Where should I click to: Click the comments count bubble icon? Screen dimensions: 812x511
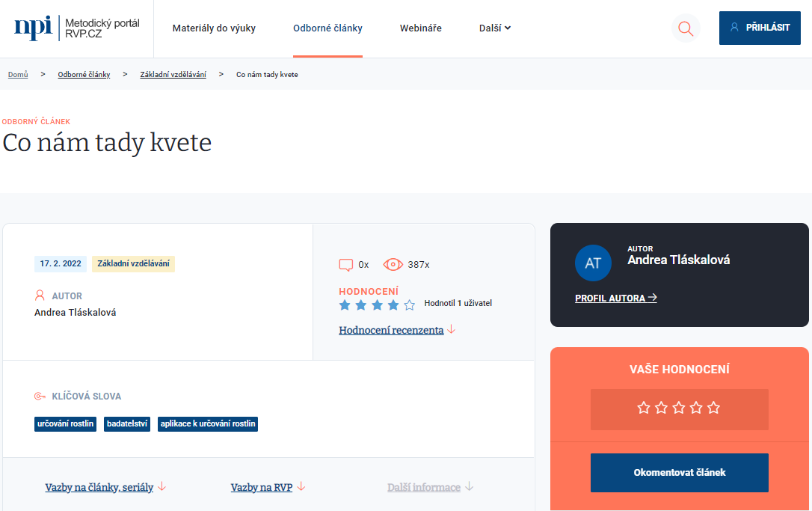pos(345,265)
